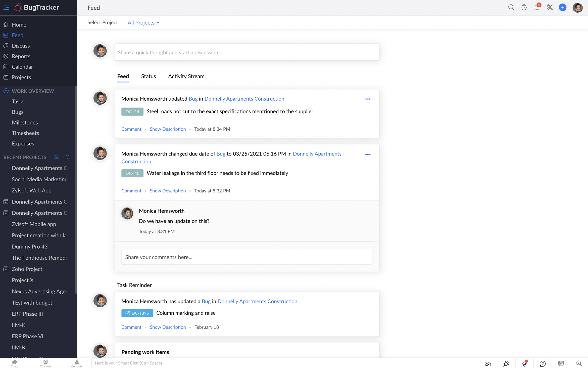The width and height of the screenshot is (588, 368).
Task: Switch to the Status tab
Action: tap(148, 76)
